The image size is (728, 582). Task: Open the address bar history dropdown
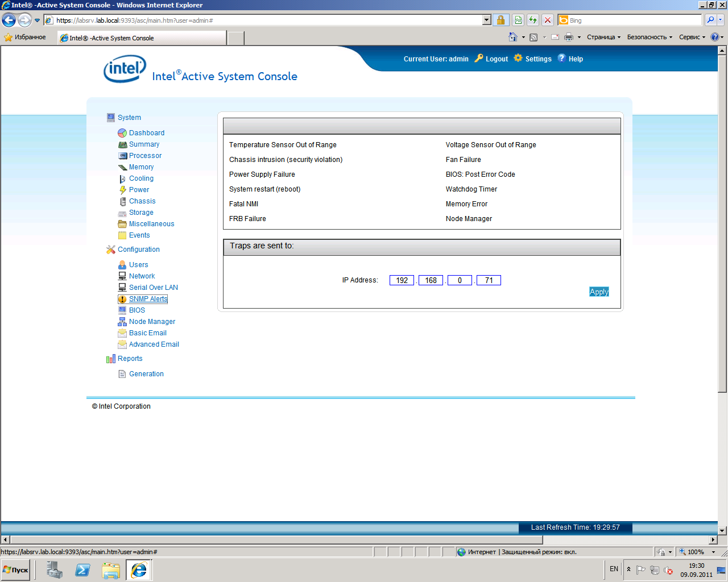click(x=486, y=20)
